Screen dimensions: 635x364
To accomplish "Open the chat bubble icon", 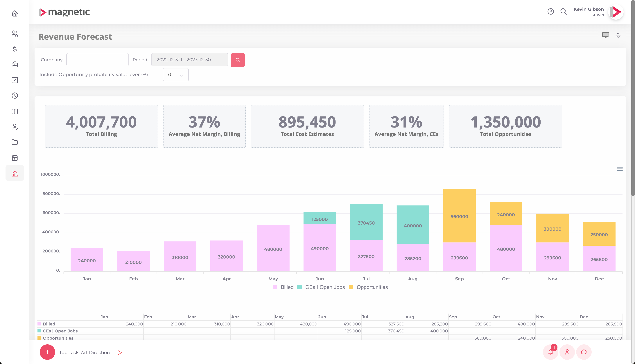I will pyautogui.click(x=584, y=352).
